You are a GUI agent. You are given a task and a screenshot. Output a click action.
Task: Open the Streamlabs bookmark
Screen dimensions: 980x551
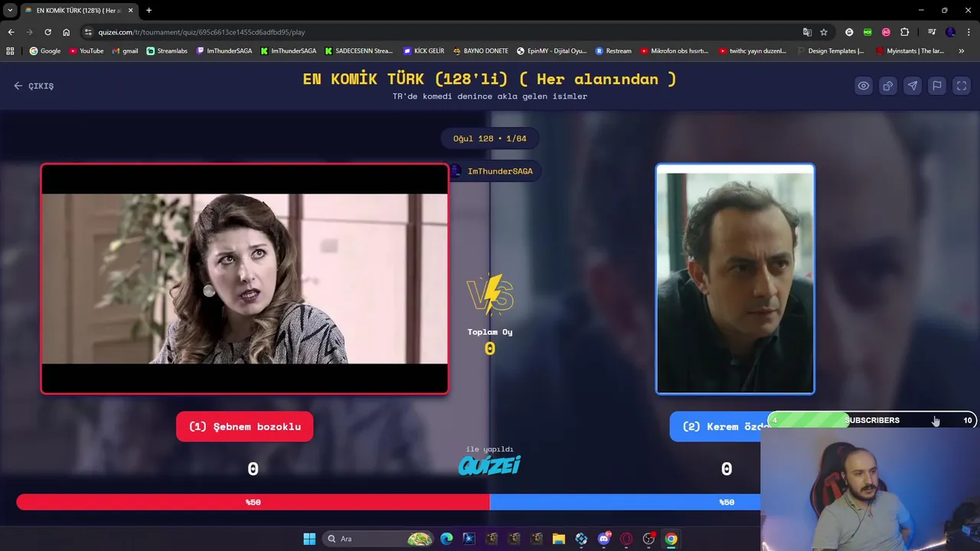[x=167, y=51]
